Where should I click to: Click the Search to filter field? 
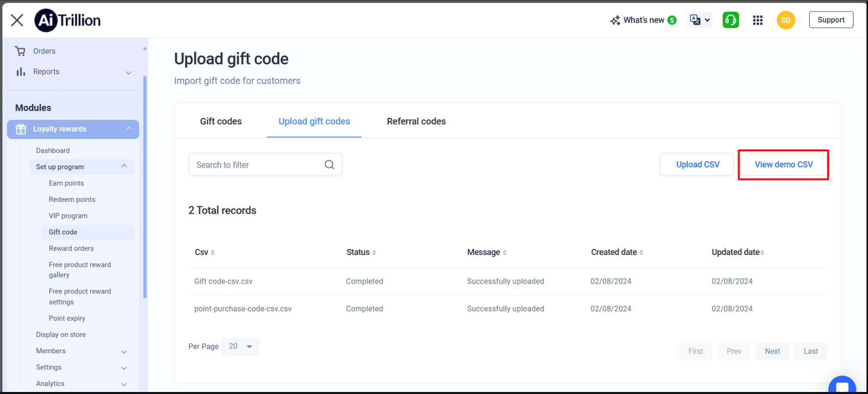pyautogui.click(x=256, y=165)
